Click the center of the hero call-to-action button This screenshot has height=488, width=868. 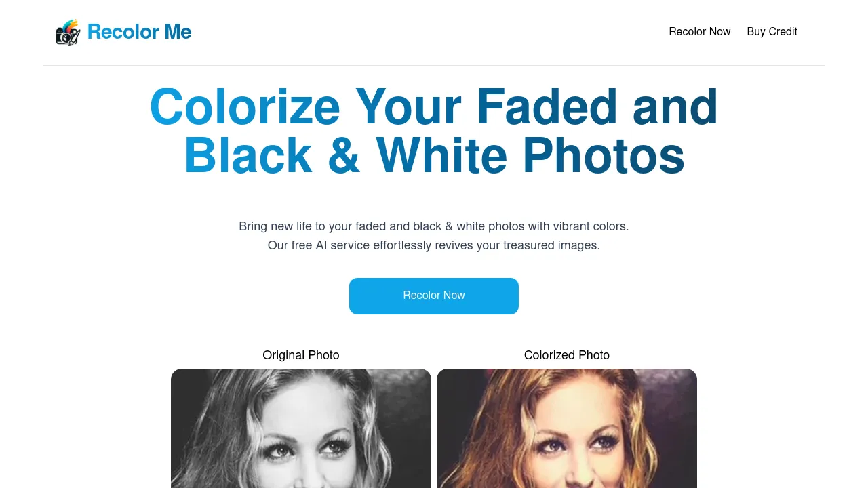[434, 296]
